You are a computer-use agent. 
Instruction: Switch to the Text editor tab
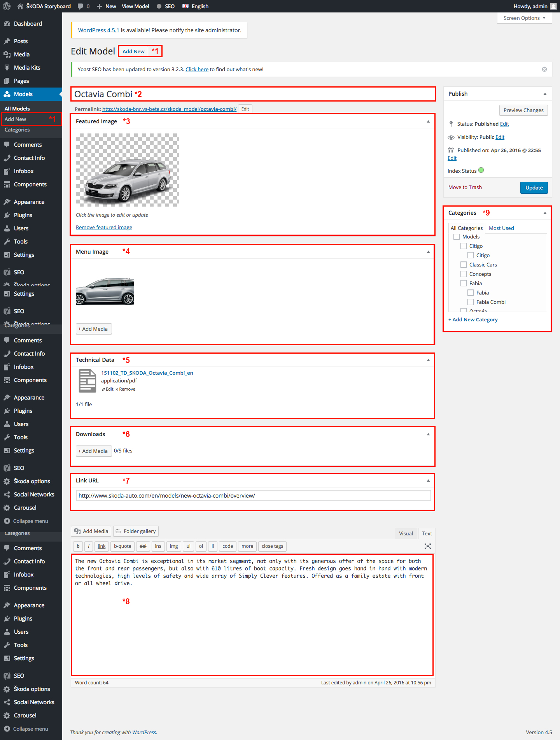pyautogui.click(x=427, y=533)
